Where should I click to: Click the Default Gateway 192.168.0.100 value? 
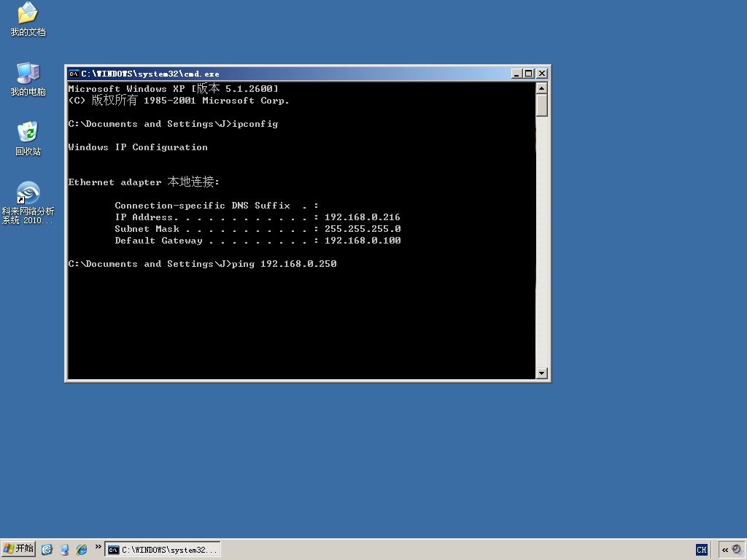coord(363,241)
